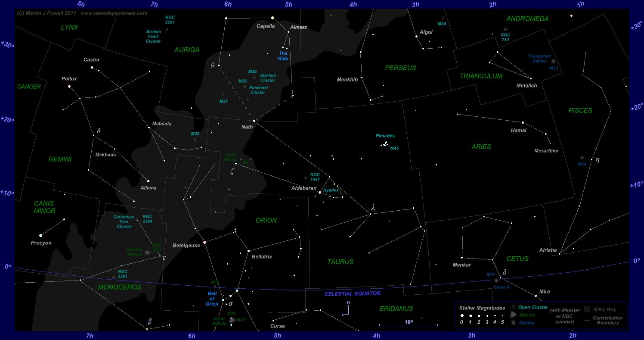Click the Great Nebula M42 symbol
644x340 pixels.
point(232,320)
